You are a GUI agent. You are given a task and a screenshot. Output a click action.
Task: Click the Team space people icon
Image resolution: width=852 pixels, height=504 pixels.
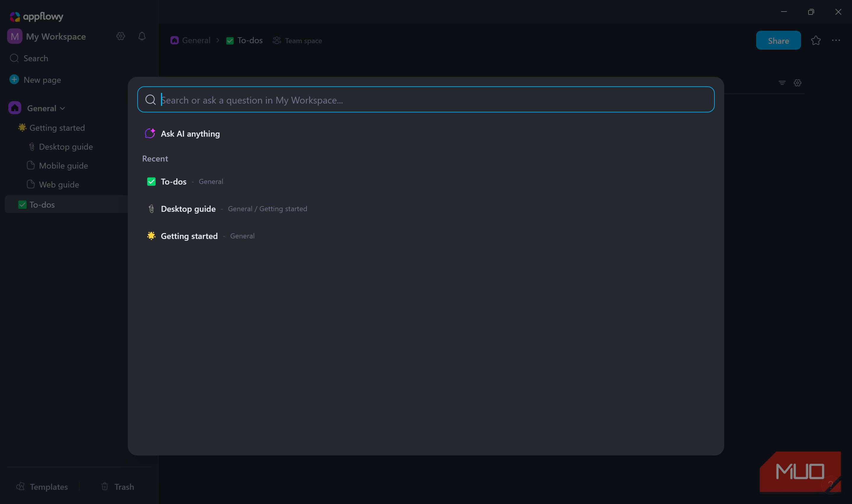(277, 41)
